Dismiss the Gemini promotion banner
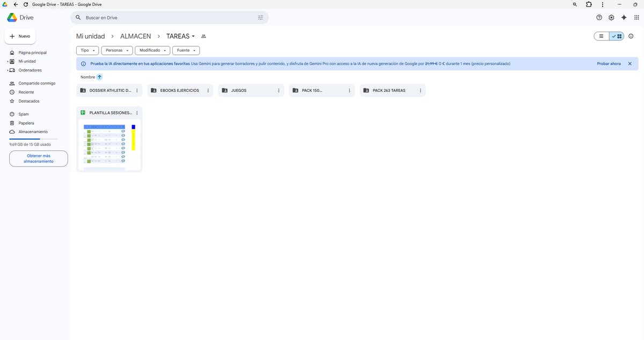 coord(630,64)
